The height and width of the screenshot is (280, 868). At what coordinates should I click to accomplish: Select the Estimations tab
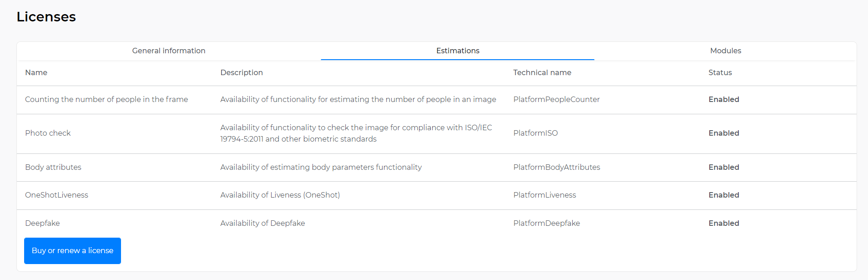[458, 51]
